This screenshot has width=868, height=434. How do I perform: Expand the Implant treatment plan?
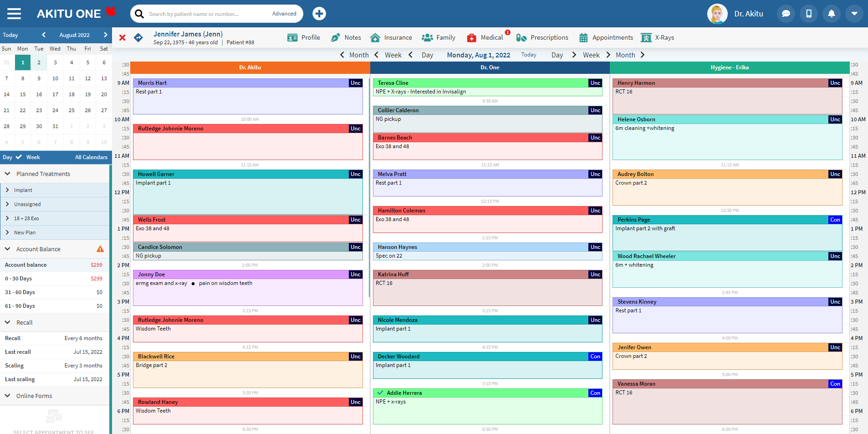coord(8,190)
